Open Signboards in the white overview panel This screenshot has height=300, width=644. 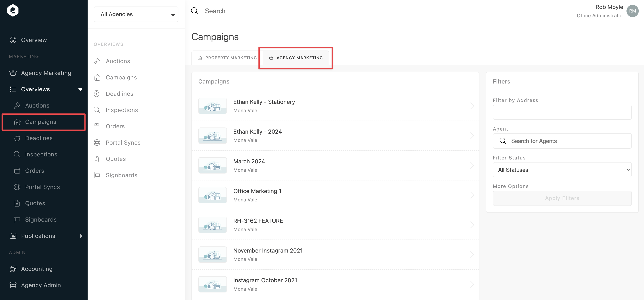coord(122,175)
